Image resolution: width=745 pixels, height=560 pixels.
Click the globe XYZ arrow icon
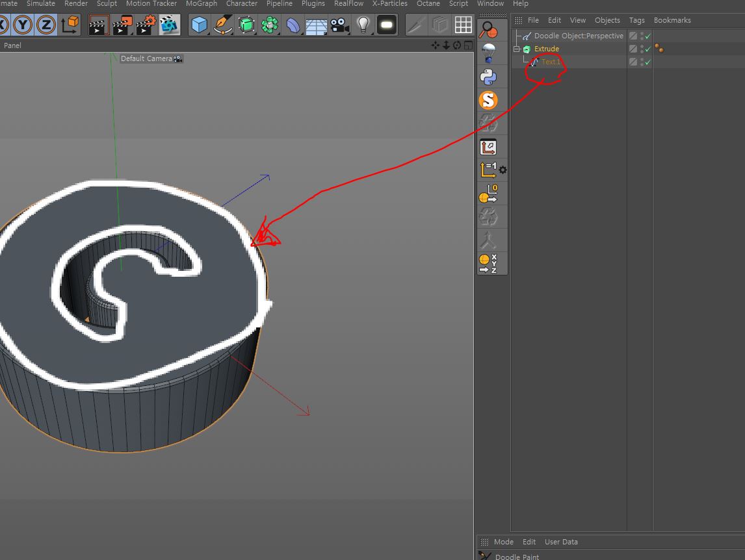488,264
